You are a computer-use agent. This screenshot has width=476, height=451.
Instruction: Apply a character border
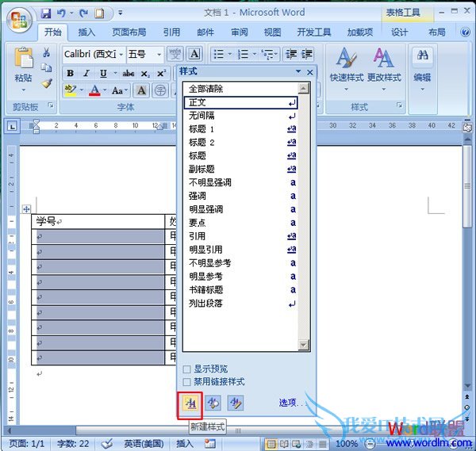tap(194, 54)
